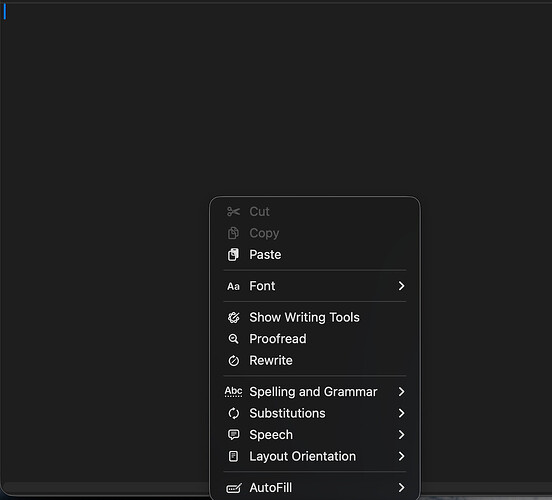Click the documents icon beside Copy
The image size is (552, 500).
click(233, 233)
